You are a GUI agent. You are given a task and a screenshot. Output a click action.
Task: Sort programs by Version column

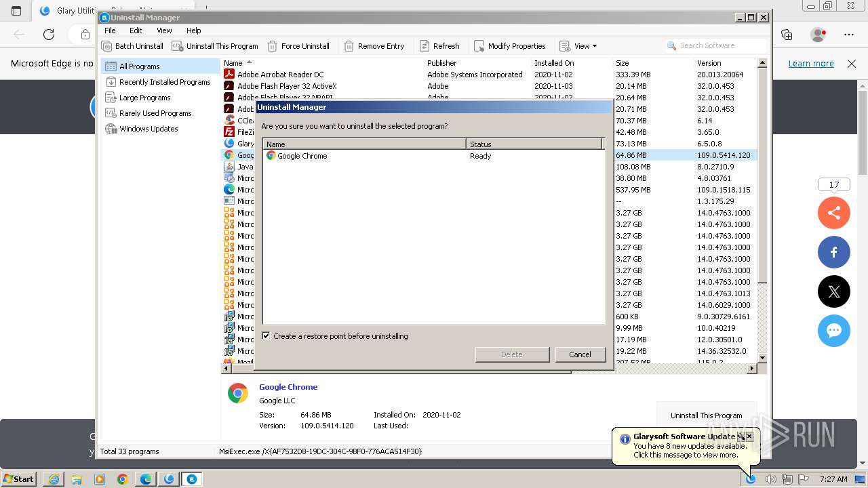tap(726, 63)
